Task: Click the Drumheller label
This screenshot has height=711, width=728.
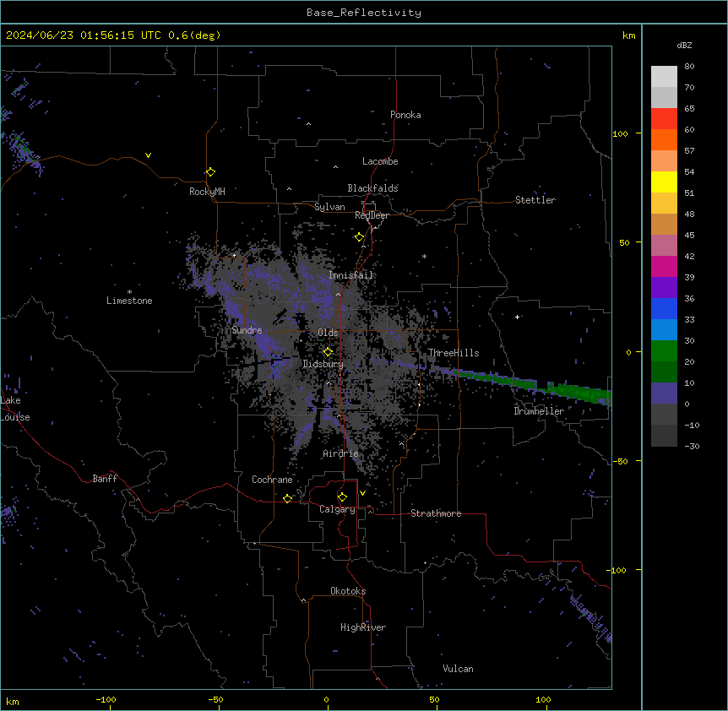Action: [539, 411]
